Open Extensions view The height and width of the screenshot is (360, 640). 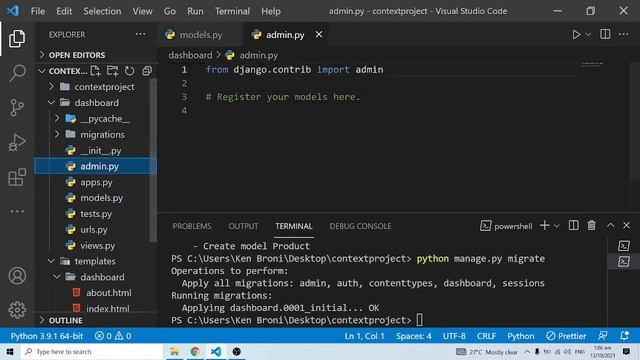17,177
